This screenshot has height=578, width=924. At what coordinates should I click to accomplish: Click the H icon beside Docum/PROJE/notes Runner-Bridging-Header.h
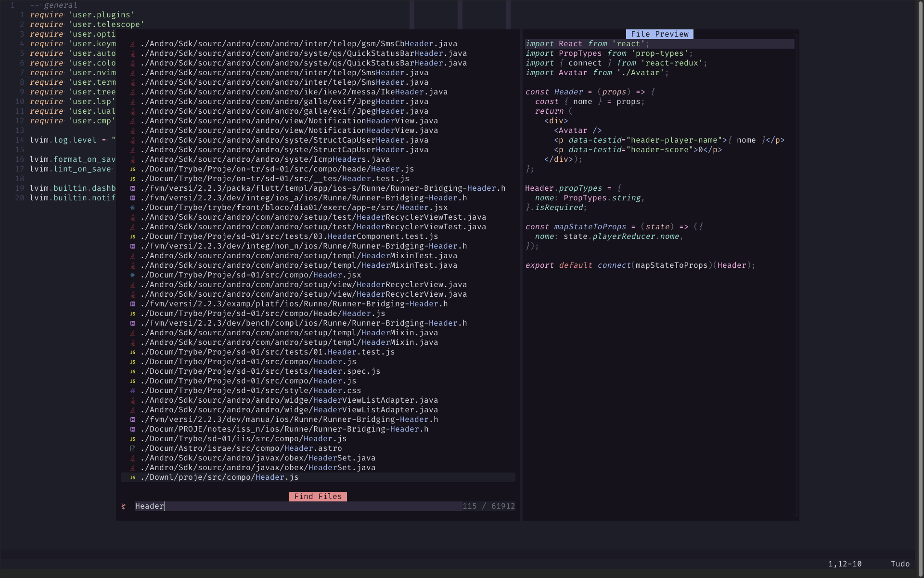pyautogui.click(x=133, y=429)
